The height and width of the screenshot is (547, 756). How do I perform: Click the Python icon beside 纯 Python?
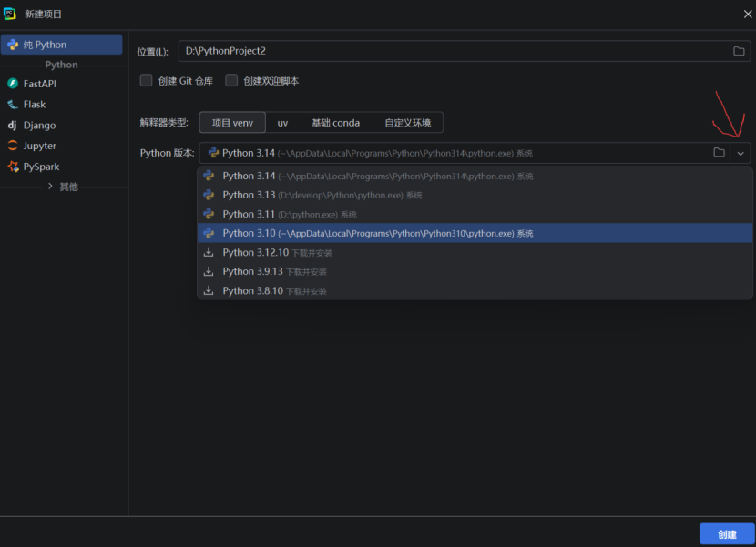13,45
